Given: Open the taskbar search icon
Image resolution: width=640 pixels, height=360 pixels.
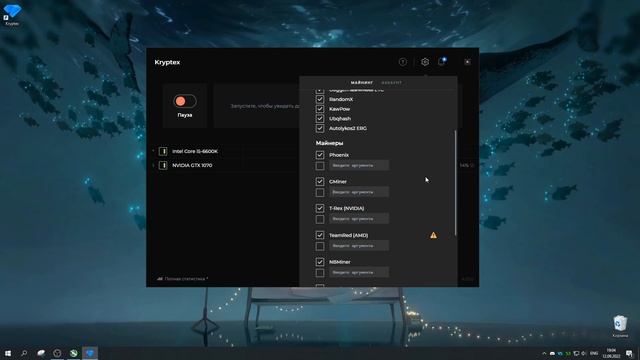Looking at the screenshot, I should (24, 353).
